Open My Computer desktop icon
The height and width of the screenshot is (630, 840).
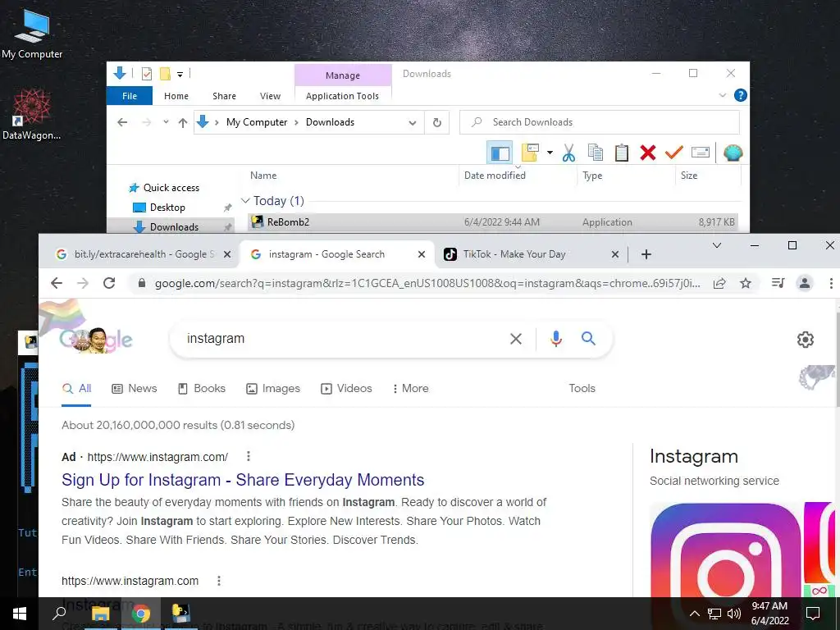(x=32, y=33)
